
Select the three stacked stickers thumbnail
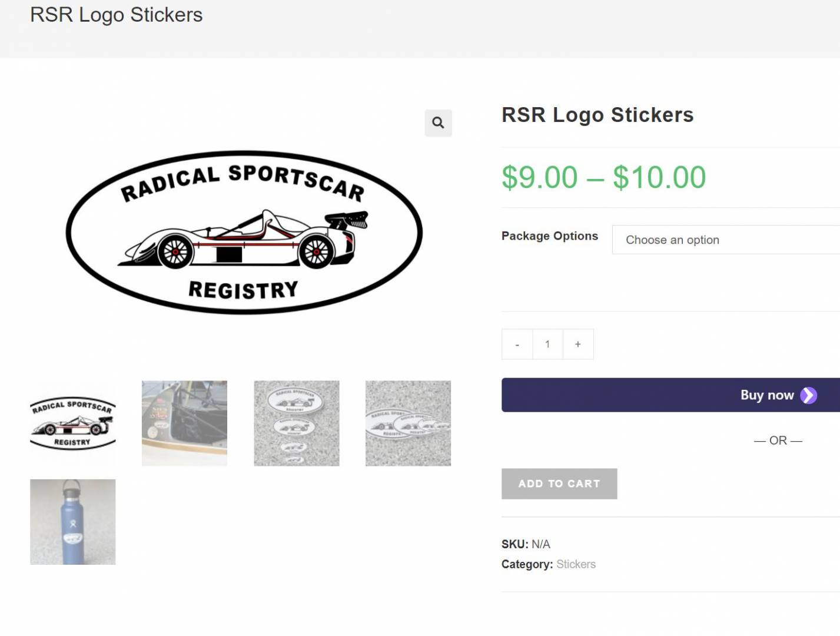pyautogui.click(x=296, y=423)
